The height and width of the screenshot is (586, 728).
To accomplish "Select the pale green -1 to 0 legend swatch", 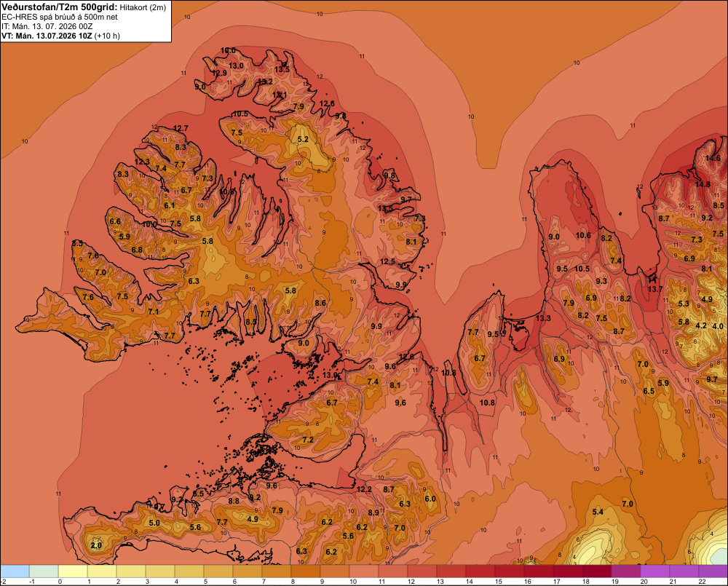I will pyautogui.click(x=44, y=571).
